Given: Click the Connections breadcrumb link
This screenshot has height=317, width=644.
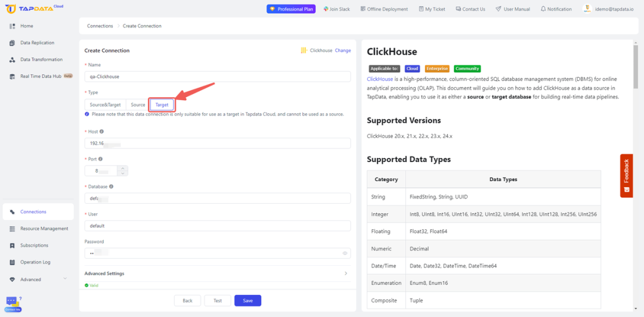Looking at the screenshot, I should coord(100,26).
